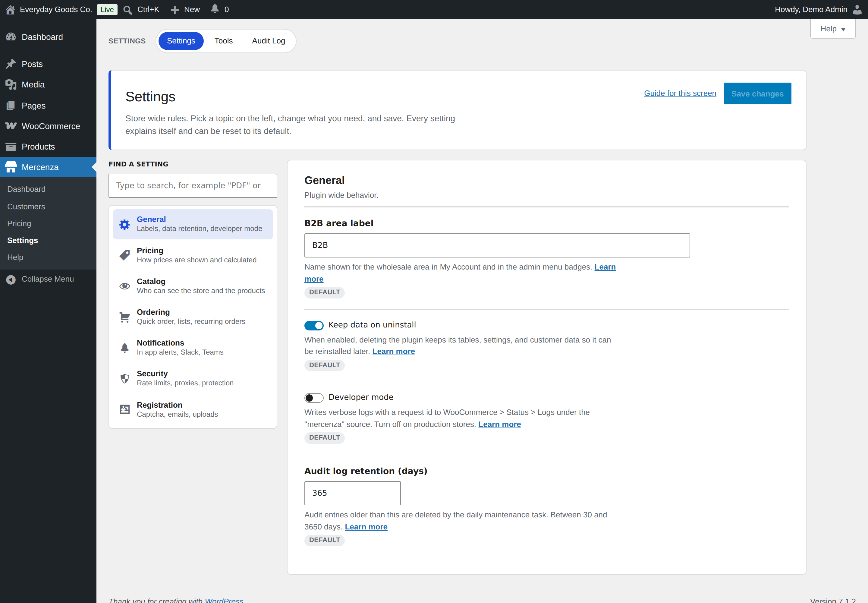The height and width of the screenshot is (603, 868).
Task: Click the Live status badge
Action: tap(107, 9)
